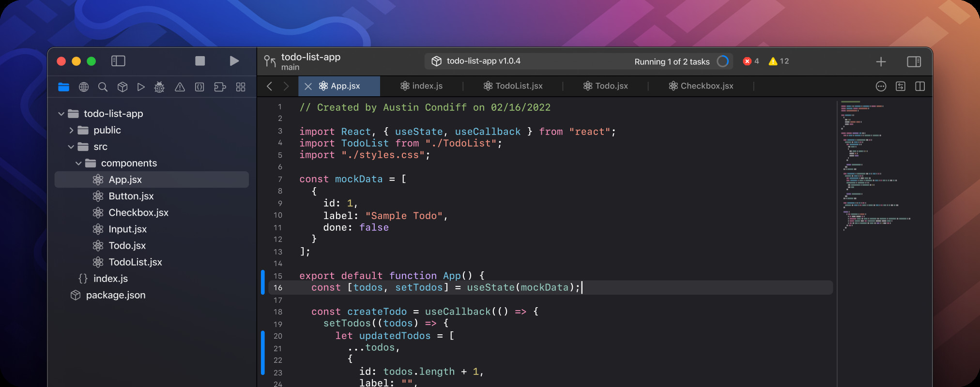This screenshot has width=980, height=387.
Task: Click the "./styles.css" import string
Action: 383,155
